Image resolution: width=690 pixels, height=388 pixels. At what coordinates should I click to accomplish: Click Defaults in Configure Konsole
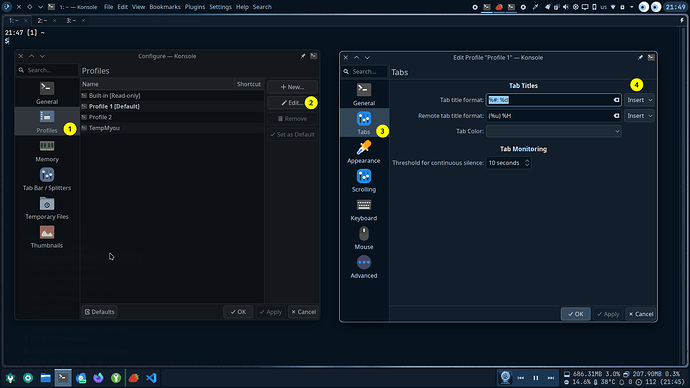(99, 312)
